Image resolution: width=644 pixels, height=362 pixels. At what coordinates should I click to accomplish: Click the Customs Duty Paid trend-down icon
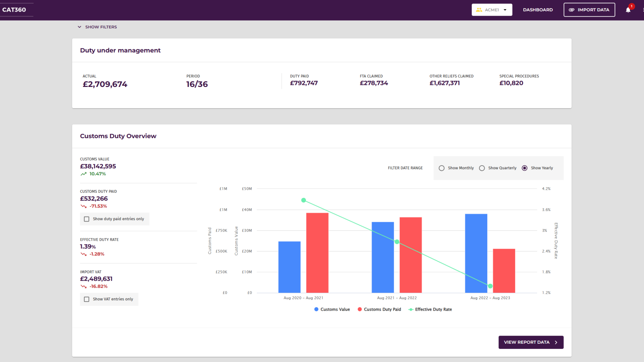pyautogui.click(x=84, y=206)
